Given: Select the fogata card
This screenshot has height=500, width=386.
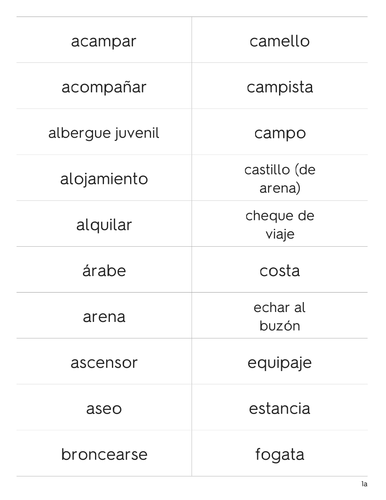Looking at the screenshot, I should (280, 453).
